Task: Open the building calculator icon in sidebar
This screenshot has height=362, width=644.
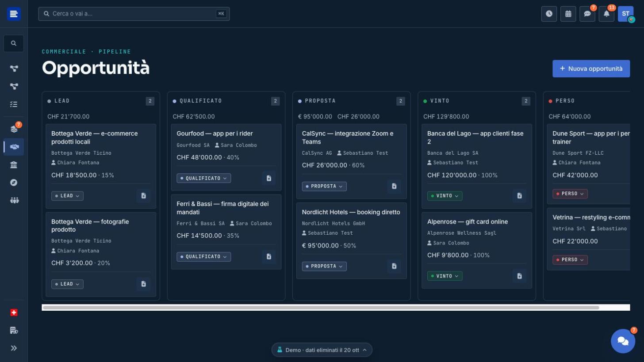Action: pyautogui.click(x=14, y=330)
